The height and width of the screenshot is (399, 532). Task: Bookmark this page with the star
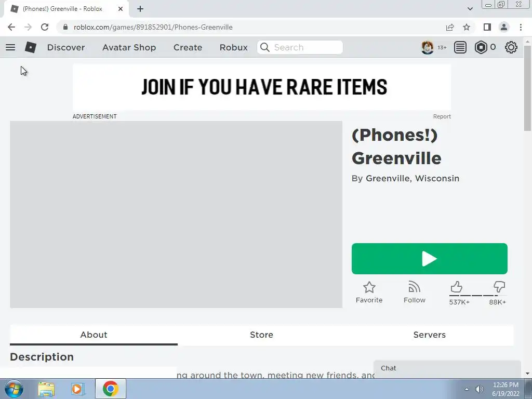tap(467, 27)
